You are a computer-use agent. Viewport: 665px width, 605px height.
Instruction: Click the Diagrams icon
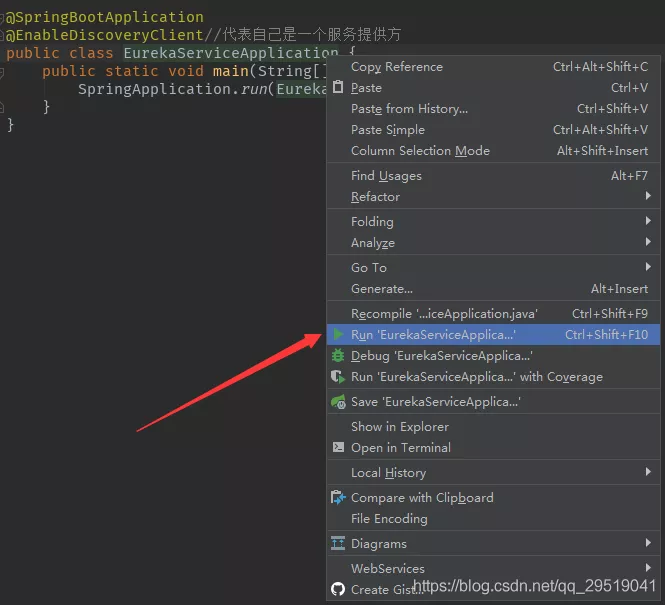(x=338, y=543)
